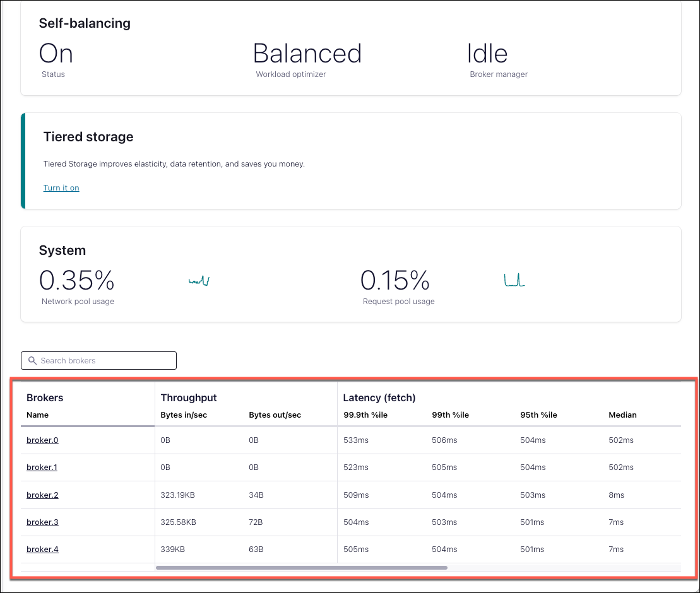Click the horizontal table scrollbar
700x593 pixels.
301,568
